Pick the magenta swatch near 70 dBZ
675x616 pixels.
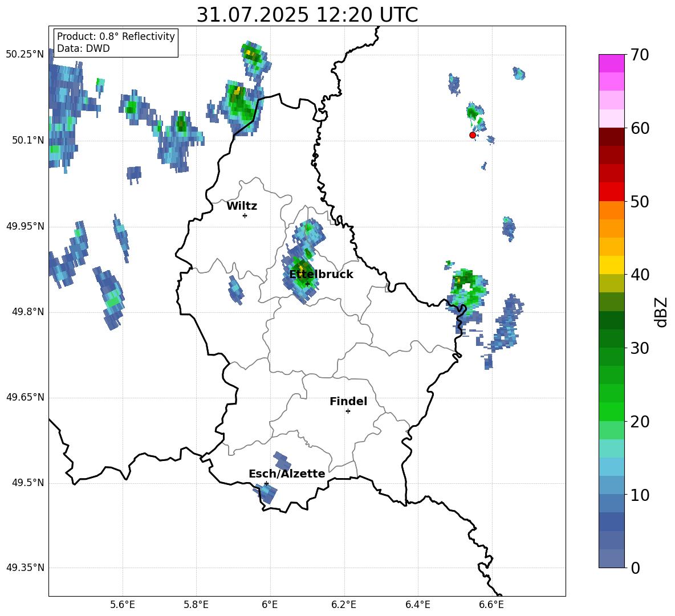[x=611, y=64]
